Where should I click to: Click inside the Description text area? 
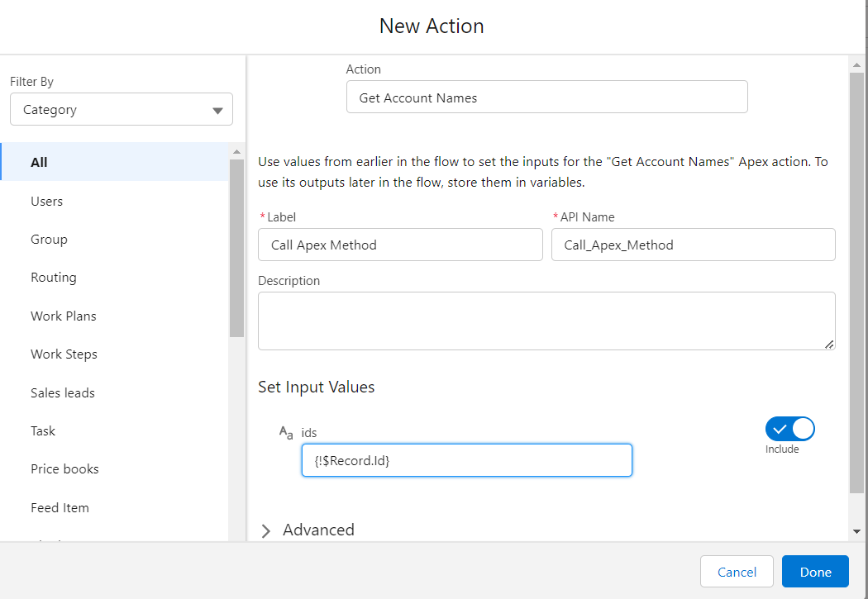click(x=546, y=321)
